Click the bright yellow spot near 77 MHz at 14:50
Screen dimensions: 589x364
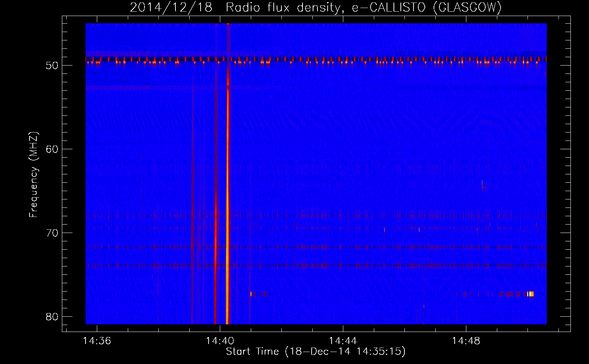530,294
